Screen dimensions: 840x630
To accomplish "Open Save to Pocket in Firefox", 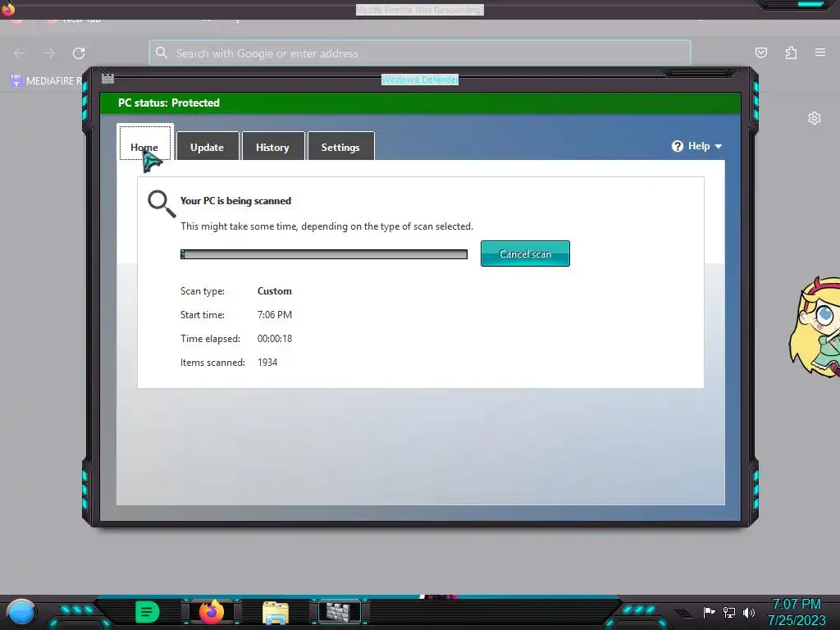I will pyautogui.click(x=761, y=52).
